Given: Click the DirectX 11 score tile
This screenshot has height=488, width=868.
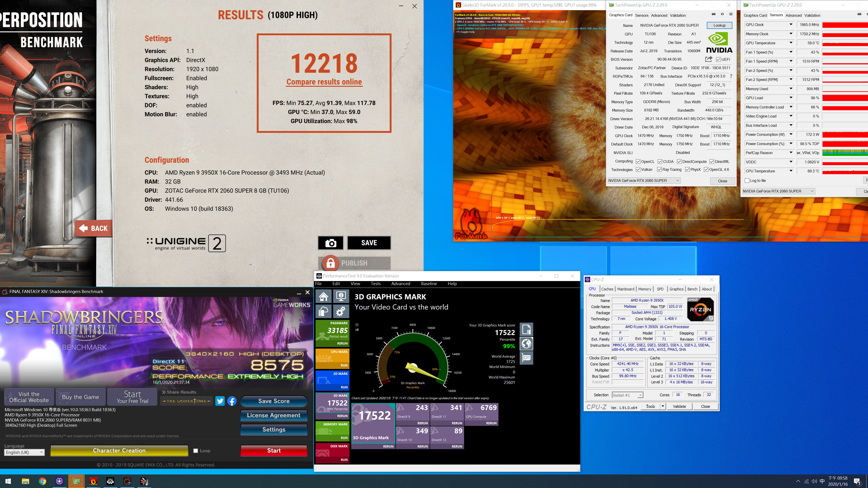Looking at the screenshot, I should coord(447,414).
